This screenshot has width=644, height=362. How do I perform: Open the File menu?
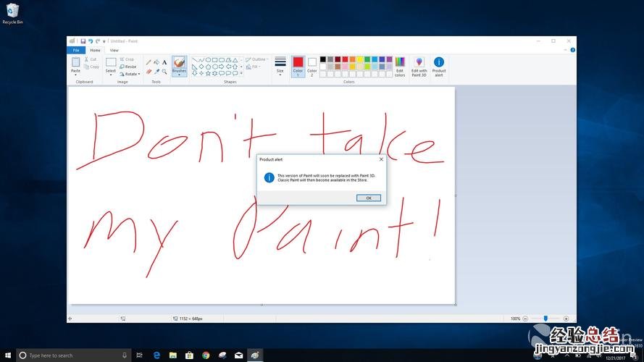[x=76, y=50]
